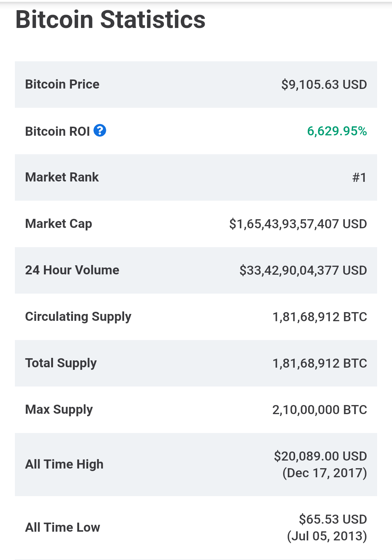Click the $9,105.63 USD price value
392x560 pixels.
point(324,85)
